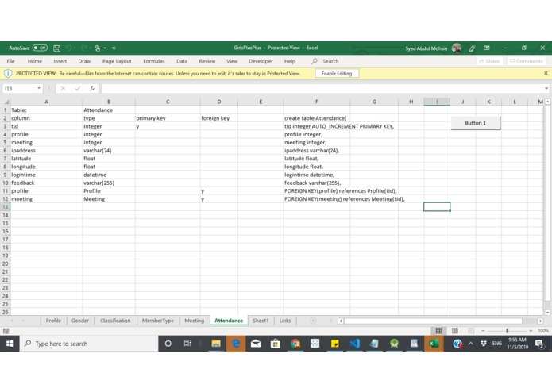The width and height of the screenshot is (552, 392).
Task: Open the Formulas ribbon tab
Action: point(154,61)
